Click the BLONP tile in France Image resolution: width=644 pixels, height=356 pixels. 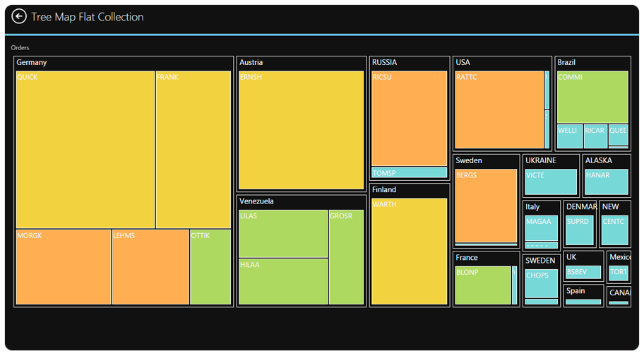pyautogui.click(x=483, y=285)
